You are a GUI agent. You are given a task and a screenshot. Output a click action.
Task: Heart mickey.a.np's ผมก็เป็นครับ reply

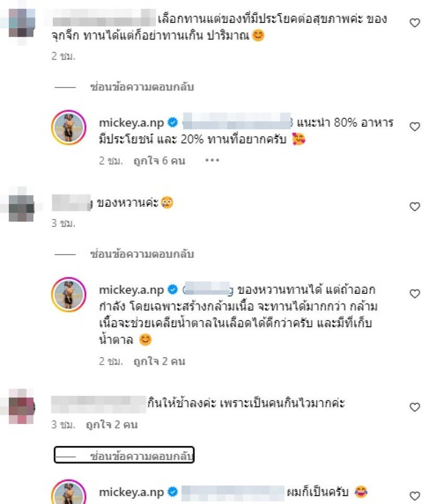(x=415, y=496)
